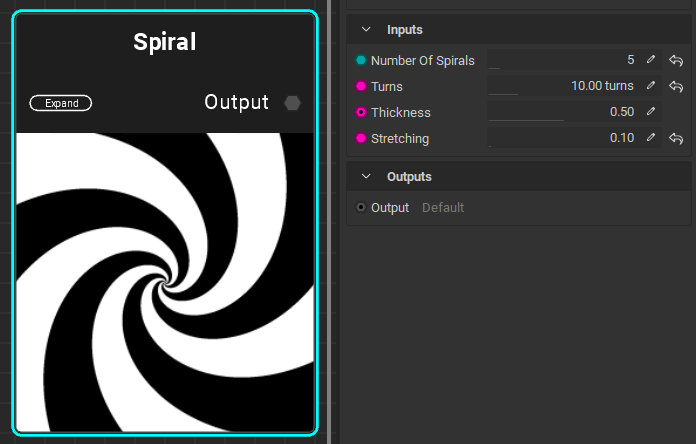Click the edit pencil for Turns

pos(651,86)
